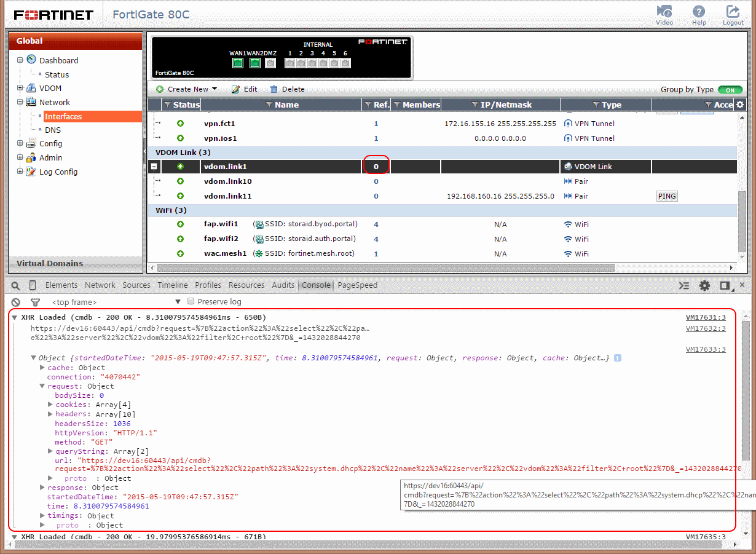Screen dimensions: 756x554
Task: Clear the console log icon
Action: pos(16,302)
